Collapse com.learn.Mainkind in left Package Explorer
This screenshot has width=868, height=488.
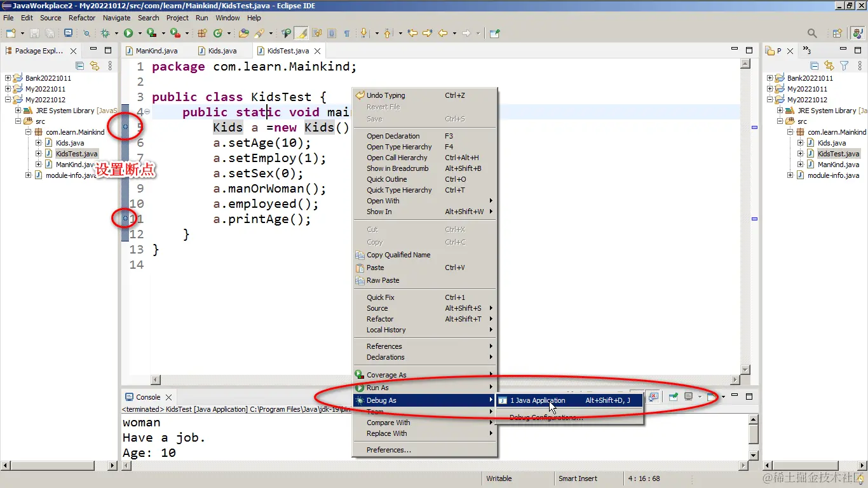29,132
